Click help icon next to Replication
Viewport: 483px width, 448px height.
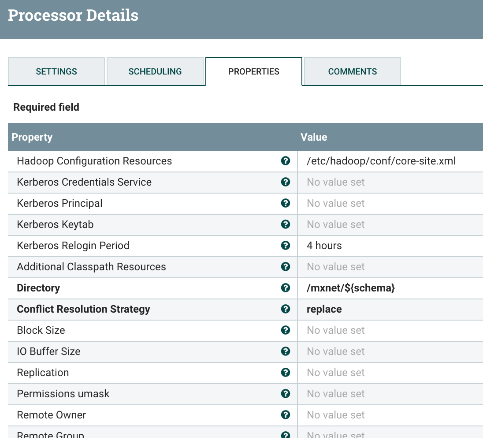(286, 373)
